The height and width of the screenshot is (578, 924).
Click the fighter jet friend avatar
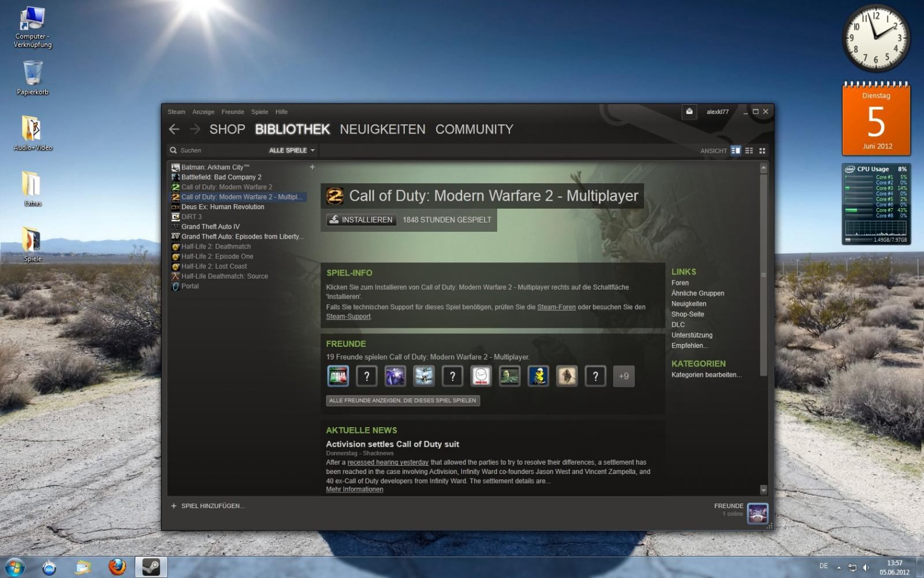tap(424, 376)
